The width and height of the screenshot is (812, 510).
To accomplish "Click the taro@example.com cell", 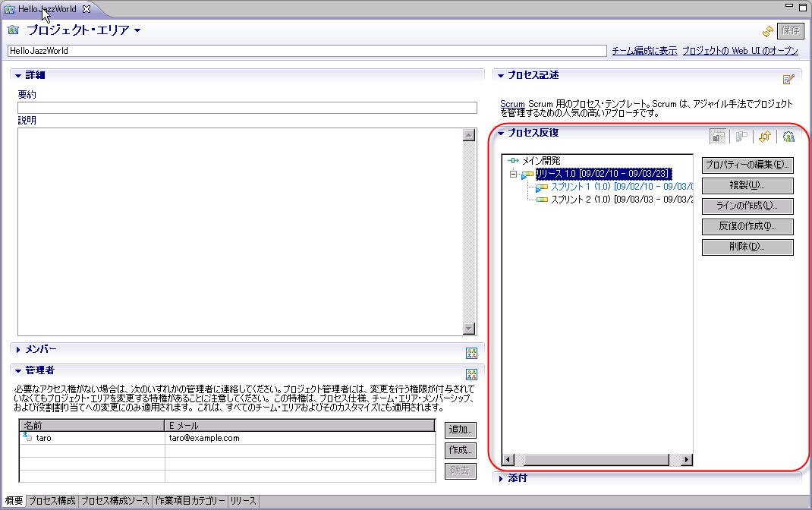I will pyautogui.click(x=301, y=438).
